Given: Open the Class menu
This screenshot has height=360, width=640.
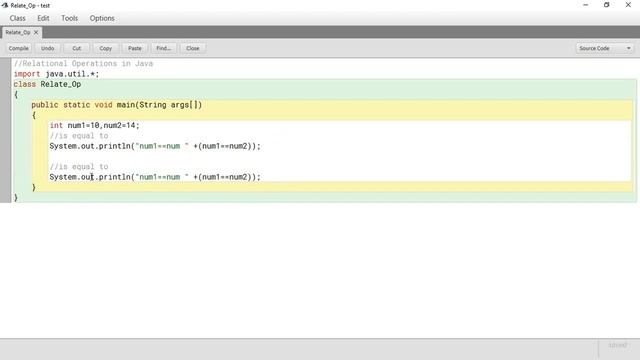Looking at the screenshot, I should [18, 18].
